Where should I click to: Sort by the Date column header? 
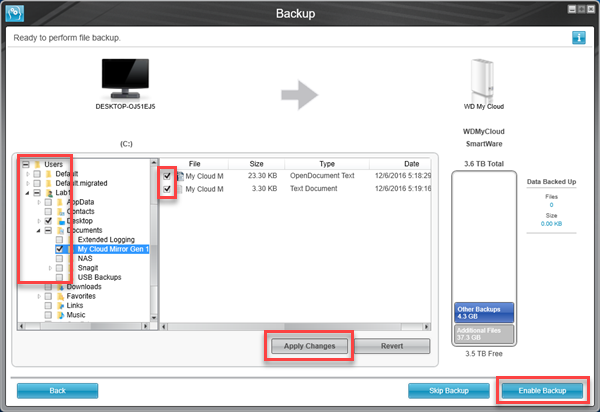pos(400,164)
